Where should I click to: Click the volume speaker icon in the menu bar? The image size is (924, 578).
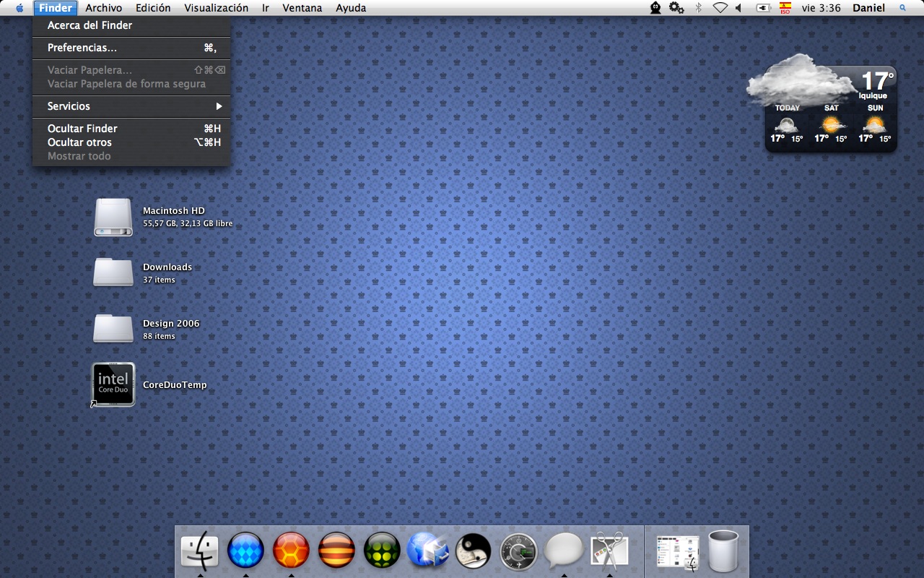pos(738,8)
